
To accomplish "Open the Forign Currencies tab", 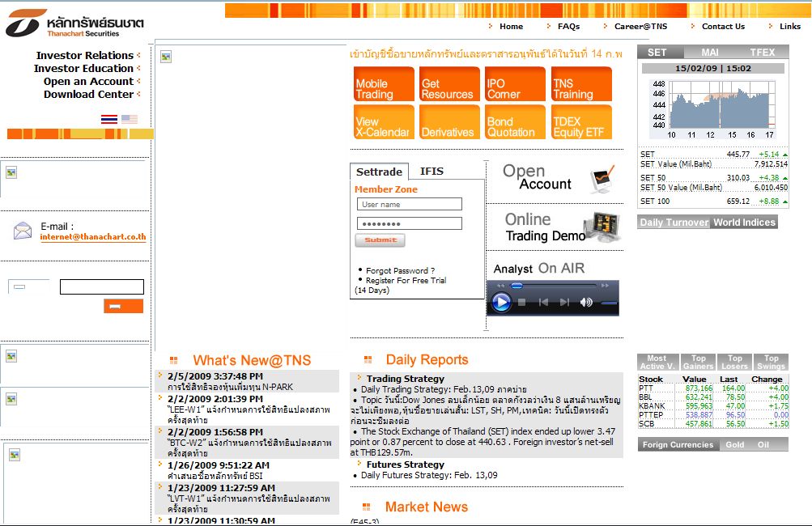I will [678, 445].
